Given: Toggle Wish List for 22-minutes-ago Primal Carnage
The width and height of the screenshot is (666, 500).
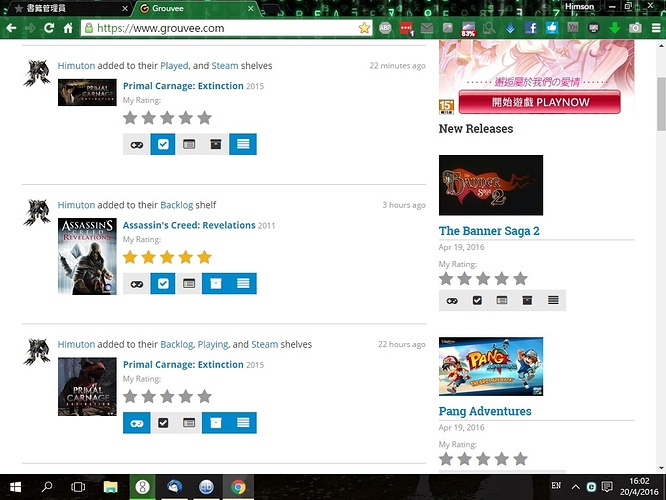Looking at the screenshot, I should coord(189,144).
